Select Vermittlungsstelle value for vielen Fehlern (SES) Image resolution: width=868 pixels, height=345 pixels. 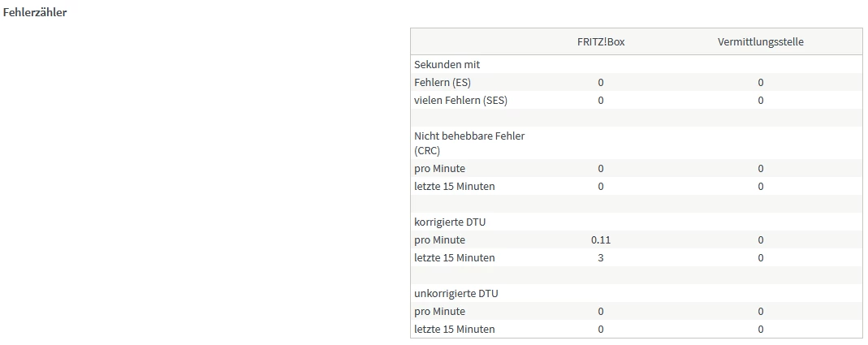(760, 100)
